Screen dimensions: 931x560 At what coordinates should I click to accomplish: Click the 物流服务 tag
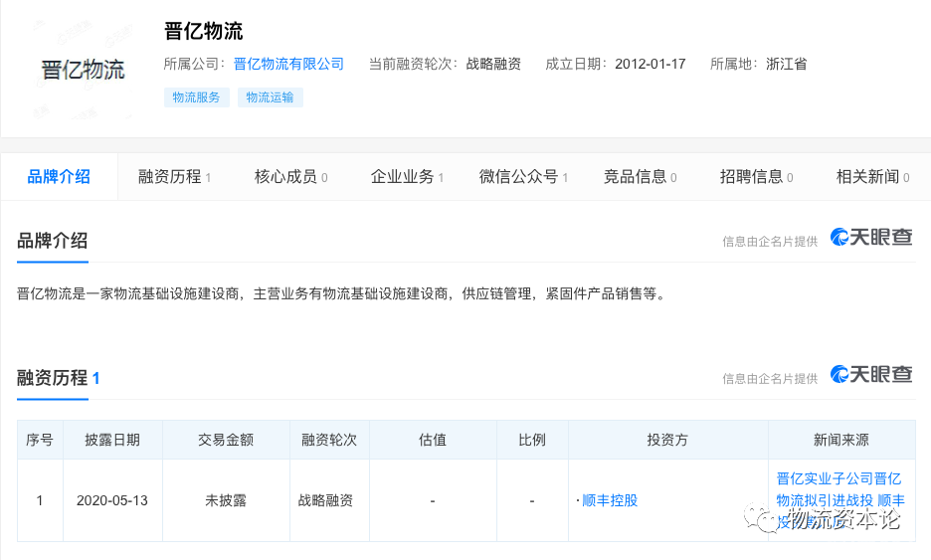pos(197,97)
